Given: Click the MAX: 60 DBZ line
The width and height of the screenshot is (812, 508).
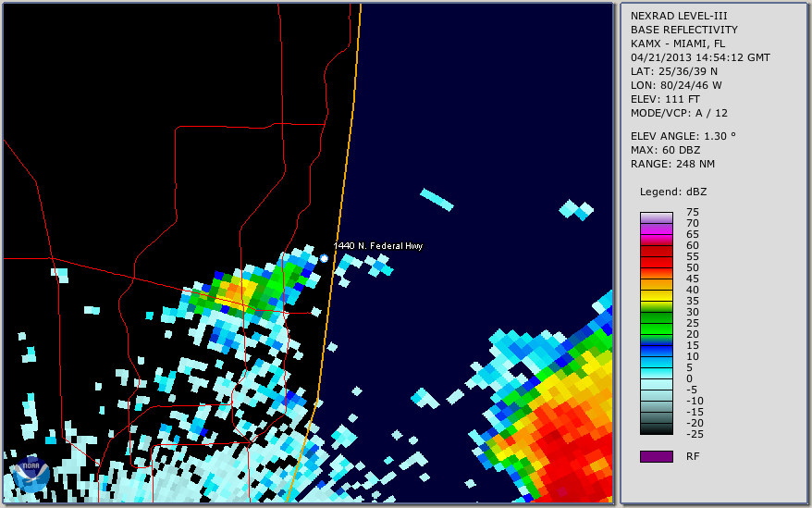Looking at the screenshot, I should pyautogui.click(x=666, y=150).
